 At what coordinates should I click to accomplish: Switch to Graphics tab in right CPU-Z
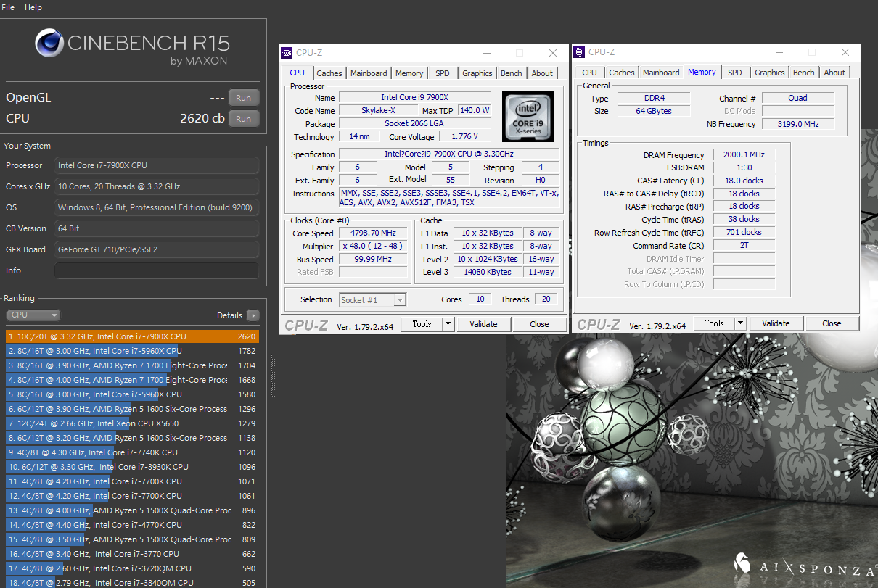pyautogui.click(x=770, y=73)
